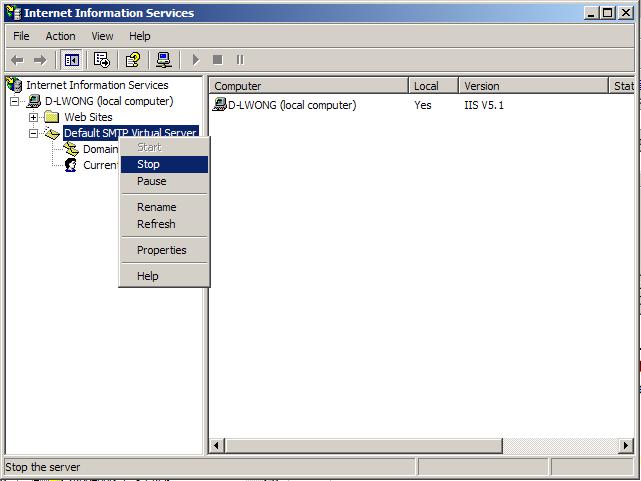This screenshot has height=481, width=641.
Task: Open the Help menu in menu bar
Action: [x=140, y=36]
